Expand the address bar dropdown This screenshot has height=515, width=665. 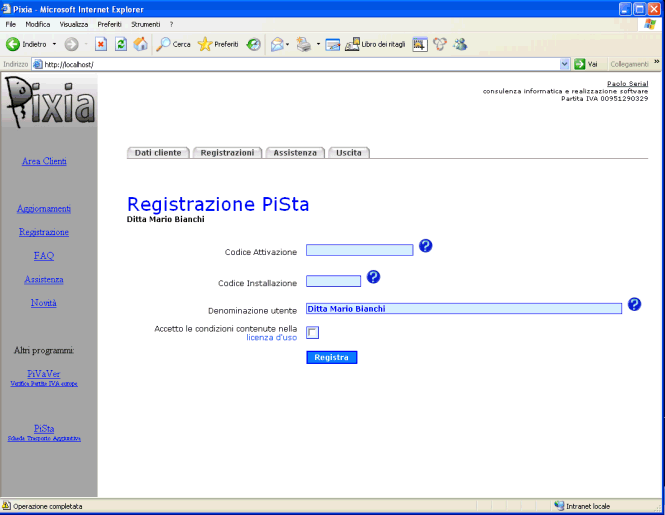(564, 64)
